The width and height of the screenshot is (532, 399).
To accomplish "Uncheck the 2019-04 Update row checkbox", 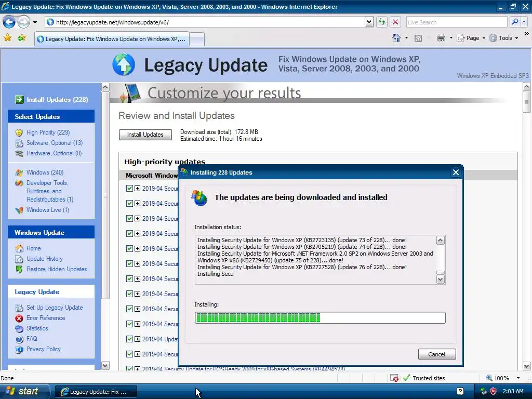I will click(129, 339).
